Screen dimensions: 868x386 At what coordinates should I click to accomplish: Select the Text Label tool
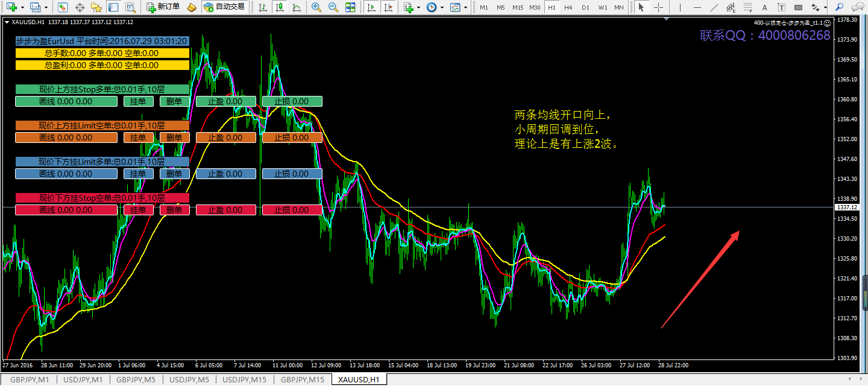(x=782, y=7)
